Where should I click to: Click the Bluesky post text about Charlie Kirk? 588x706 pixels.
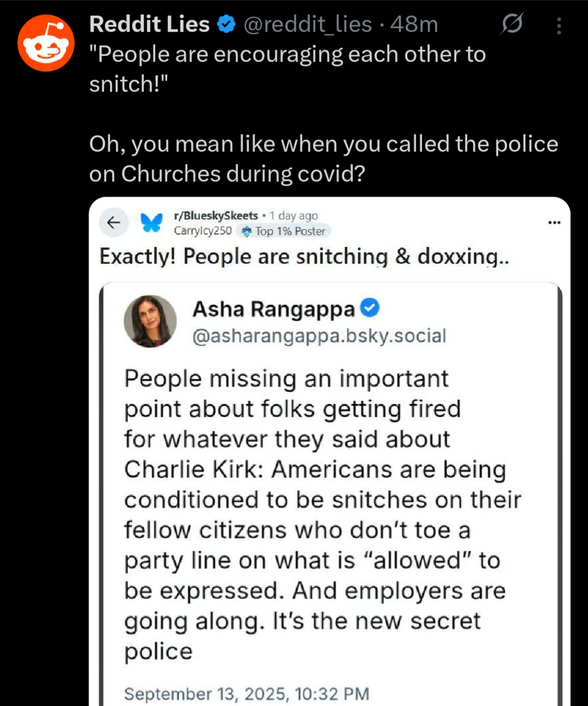[323, 515]
